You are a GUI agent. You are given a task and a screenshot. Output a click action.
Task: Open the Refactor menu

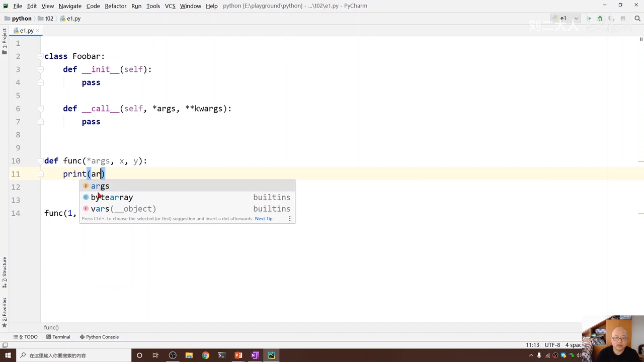tap(115, 6)
